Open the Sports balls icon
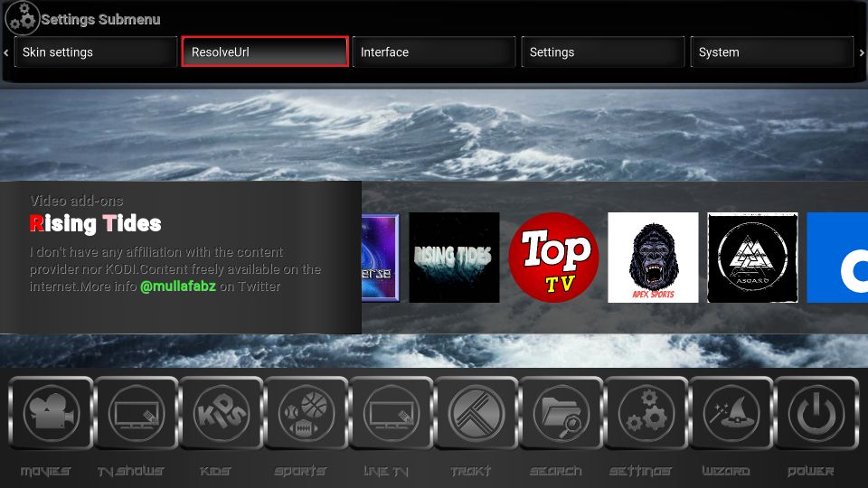Image resolution: width=868 pixels, height=488 pixels. 307,413
